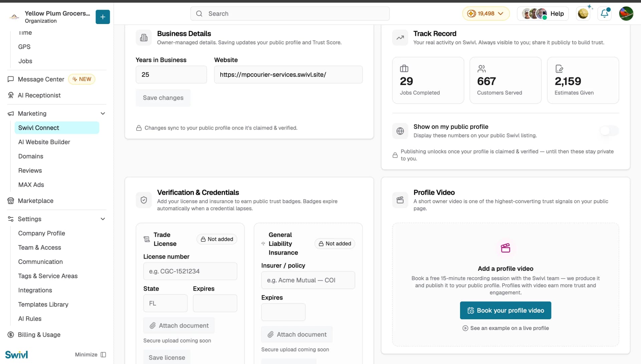Open Company Profile settings

(x=41, y=233)
